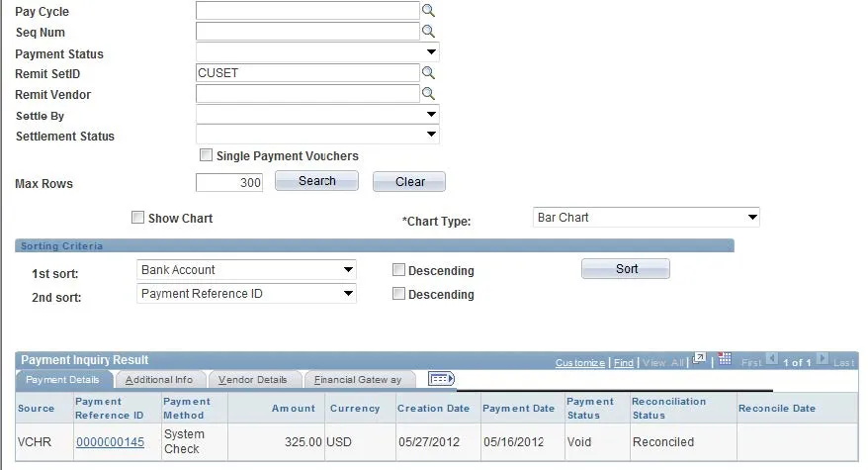Open Remit SetID lookup magnifier

point(428,72)
